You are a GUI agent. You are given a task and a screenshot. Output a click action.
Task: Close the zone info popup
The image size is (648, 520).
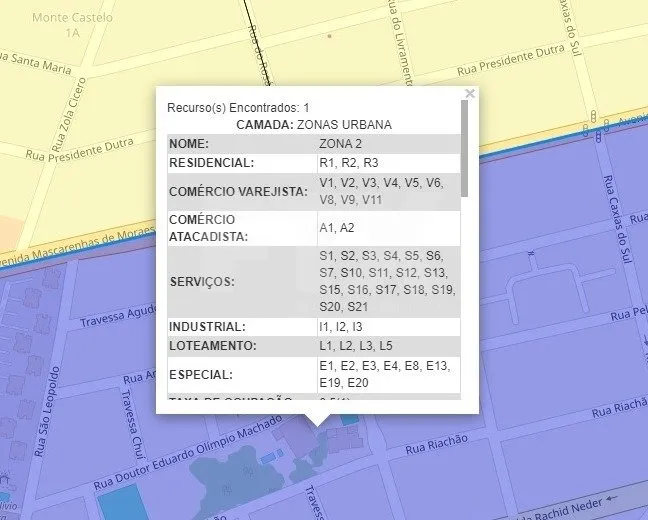pos(470,93)
